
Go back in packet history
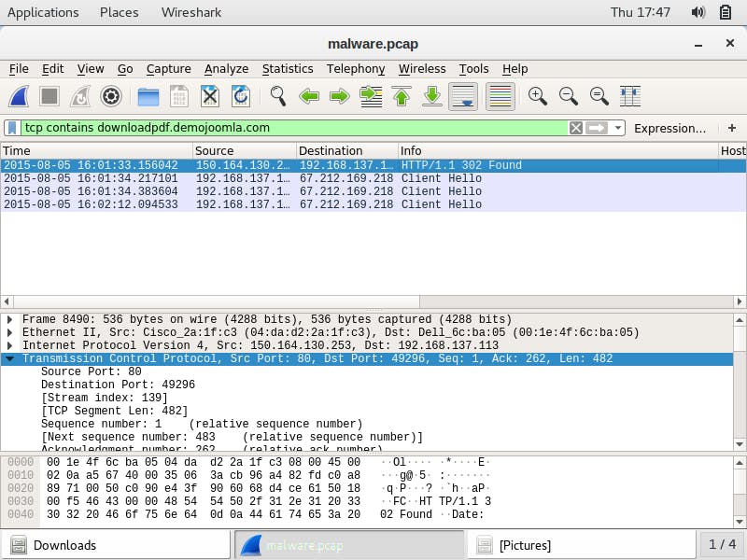point(309,97)
